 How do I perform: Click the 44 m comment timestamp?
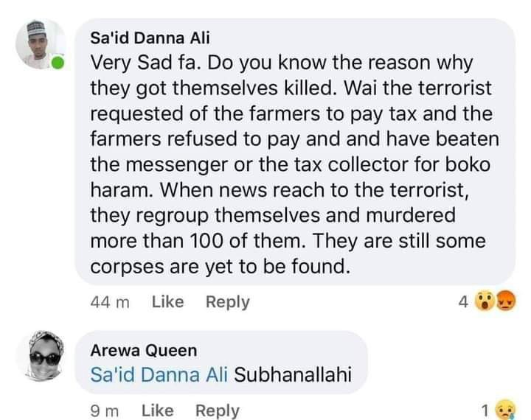tap(110, 302)
